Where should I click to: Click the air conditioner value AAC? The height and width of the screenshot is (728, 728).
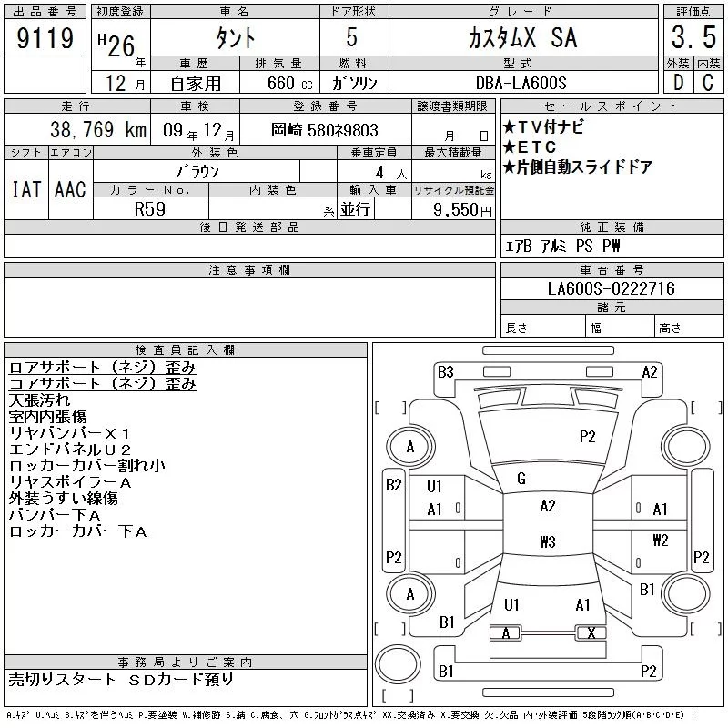click(x=70, y=189)
